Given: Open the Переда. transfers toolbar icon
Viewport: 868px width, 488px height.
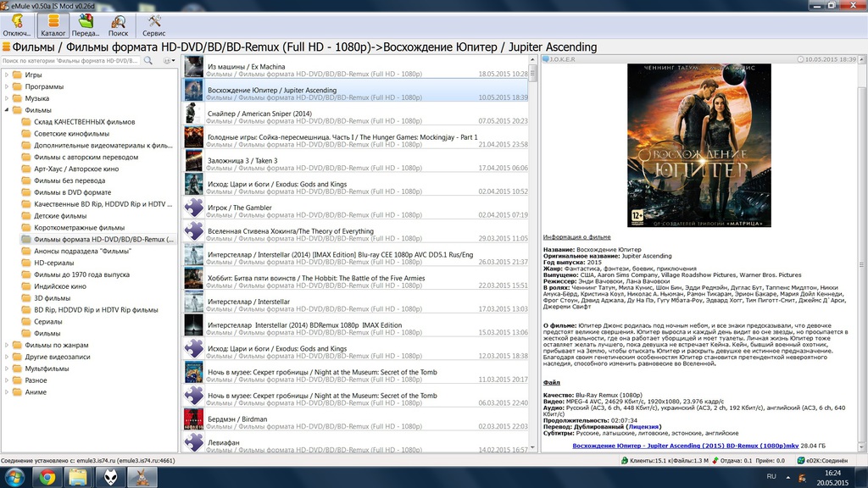Looking at the screenshot, I should pos(86,25).
